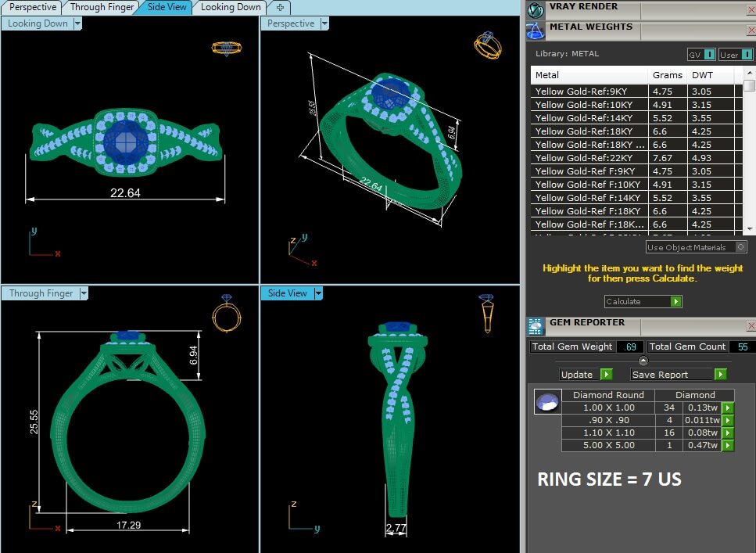Click green arrow next to Save Report
The height and width of the screenshot is (553, 756).
pyautogui.click(x=720, y=375)
